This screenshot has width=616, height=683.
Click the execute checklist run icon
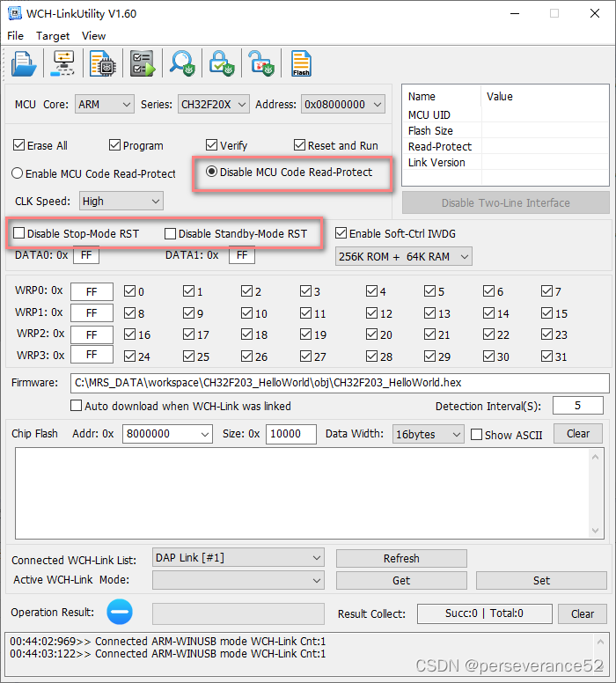click(x=143, y=63)
